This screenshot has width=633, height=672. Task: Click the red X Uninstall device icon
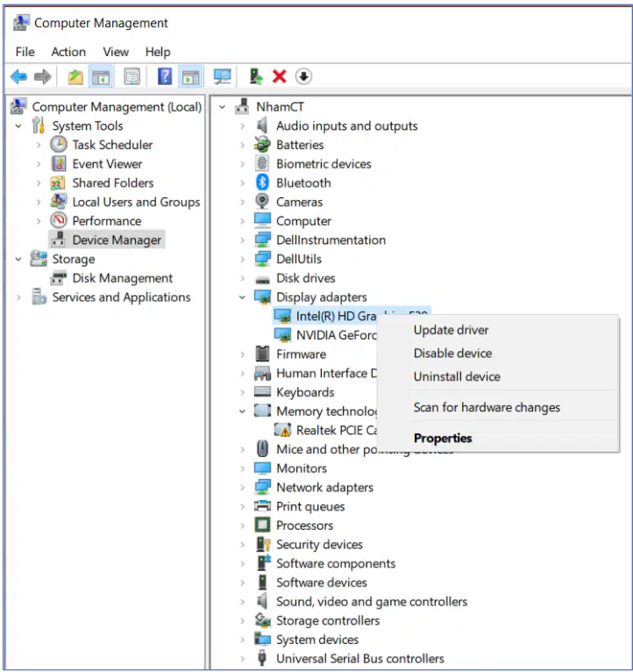(280, 77)
